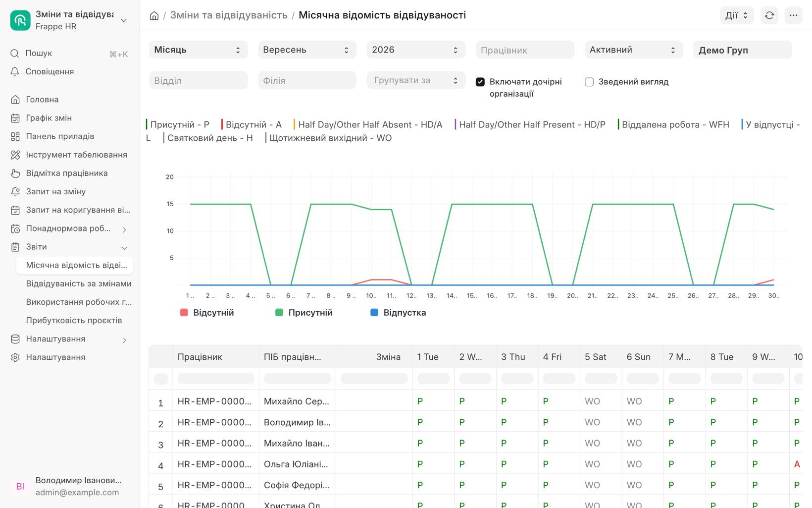Viewport: 812px width, 508px height.
Task: Click the Панель приладів dashboard icon
Action: click(15, 136)
